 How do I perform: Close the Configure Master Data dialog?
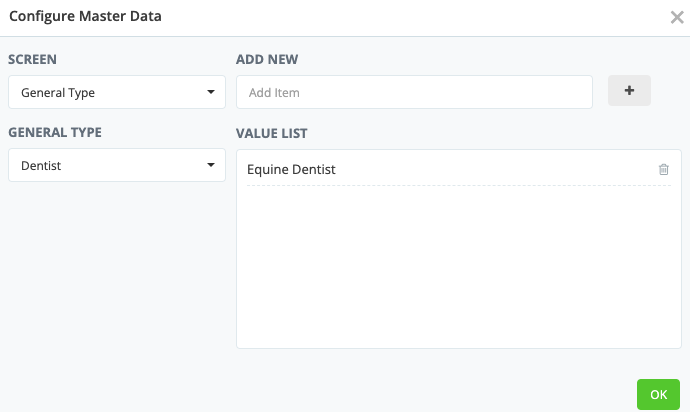coord(677,17)
